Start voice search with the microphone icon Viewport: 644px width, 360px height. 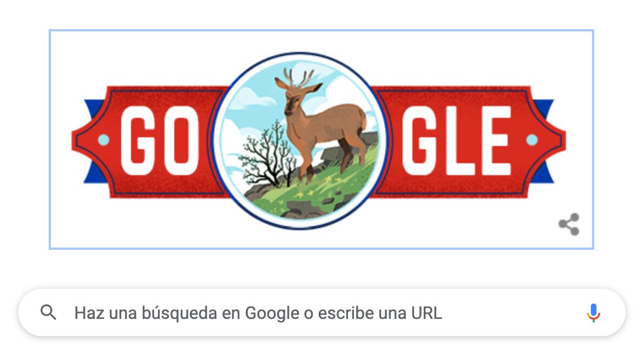click(593, 313)
